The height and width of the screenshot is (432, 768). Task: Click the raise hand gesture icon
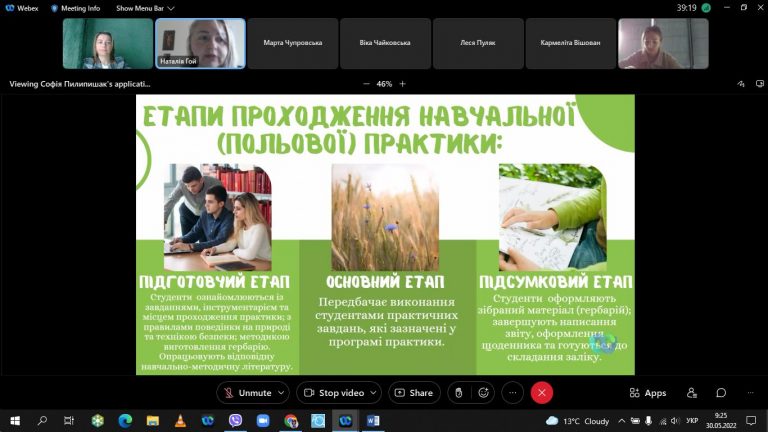(458, 393)
